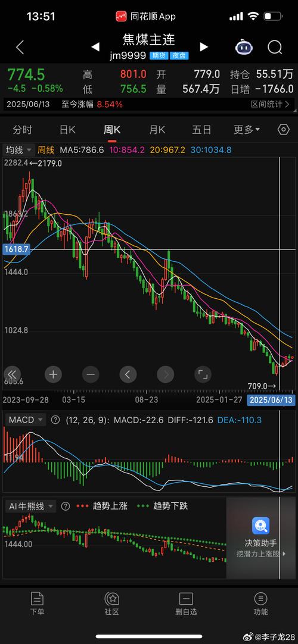The width and height of the screenshot is (298, 644).
Task: Expand the AI牛熊线 indicator dropdown
Action: pyautogui.click(x=31, y=506)
